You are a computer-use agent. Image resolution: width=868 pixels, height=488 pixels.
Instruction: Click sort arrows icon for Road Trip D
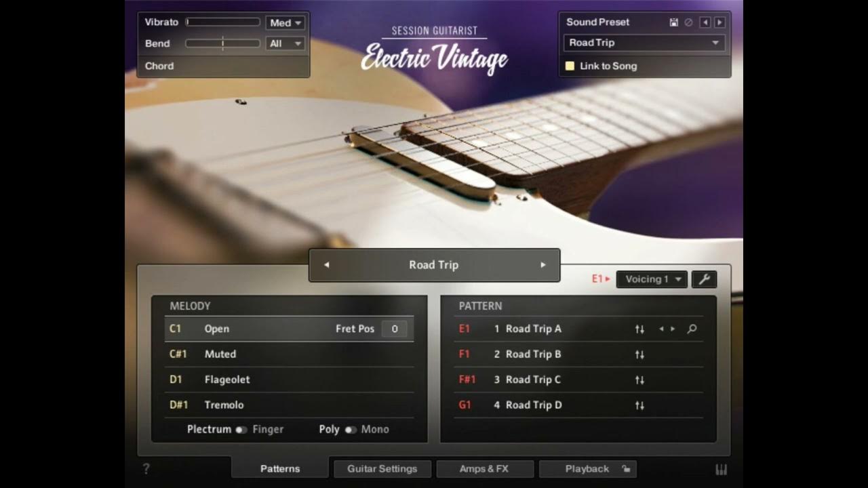point(639,405)
